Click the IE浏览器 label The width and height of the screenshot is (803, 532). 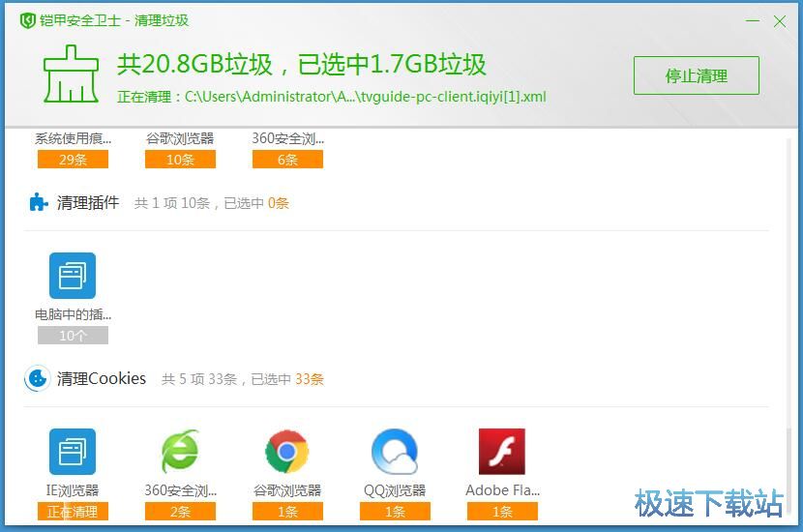(73, 490)
